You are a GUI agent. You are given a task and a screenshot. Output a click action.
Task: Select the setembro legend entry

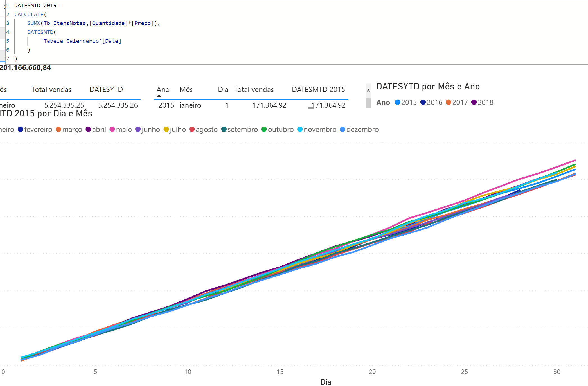point(240,129)
